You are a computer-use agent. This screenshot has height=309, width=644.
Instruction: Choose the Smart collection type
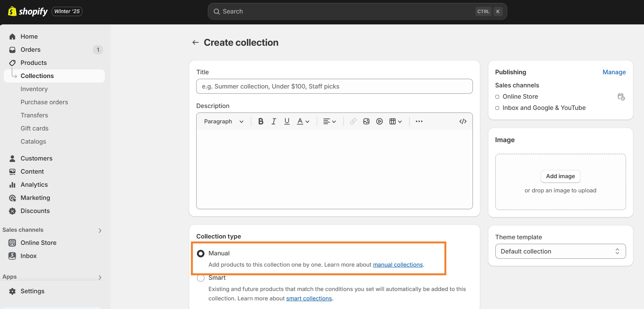coord(201,278)
